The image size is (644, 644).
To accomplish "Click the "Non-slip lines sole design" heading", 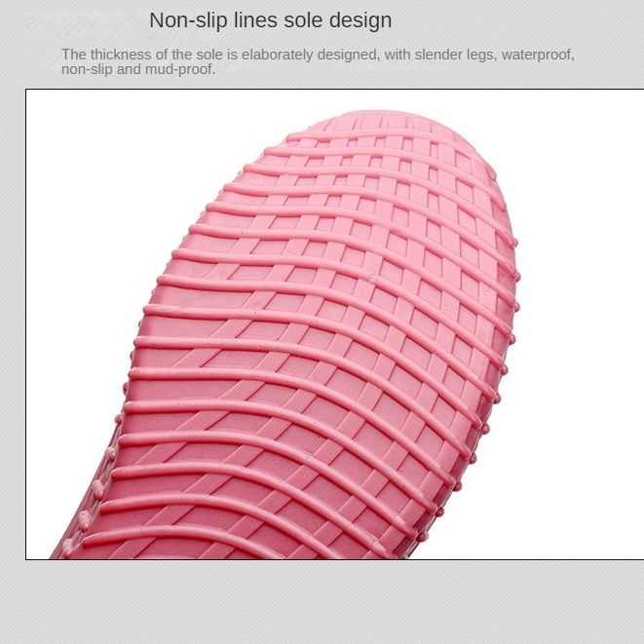I will (x=270, y=20).
